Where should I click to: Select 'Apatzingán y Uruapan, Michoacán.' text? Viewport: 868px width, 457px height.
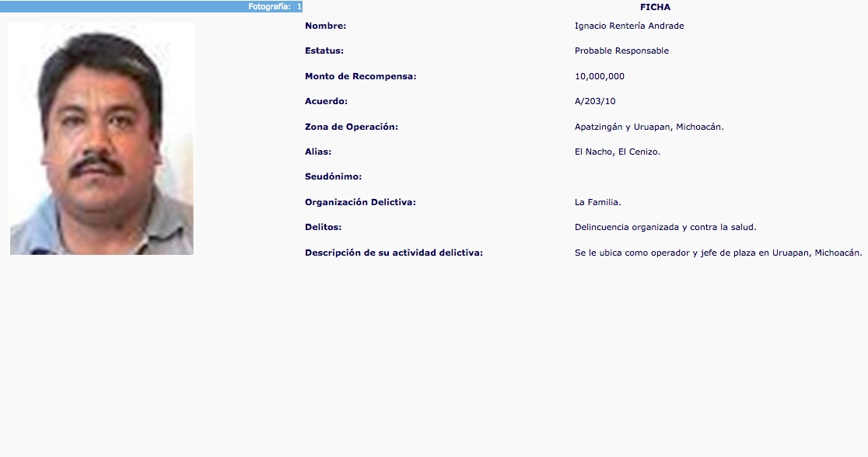click(x=649, y=127)
